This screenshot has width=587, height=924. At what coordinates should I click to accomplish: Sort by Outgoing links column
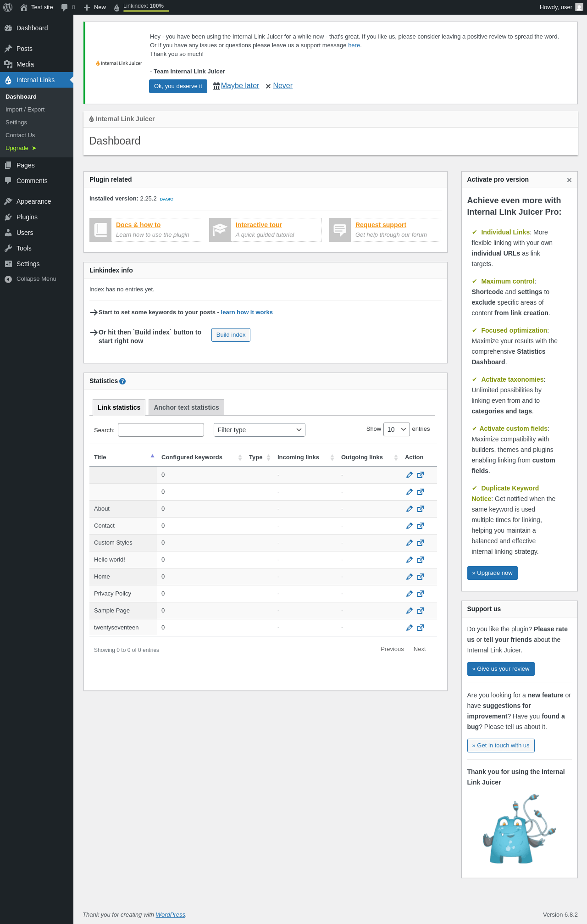(368, 457)
